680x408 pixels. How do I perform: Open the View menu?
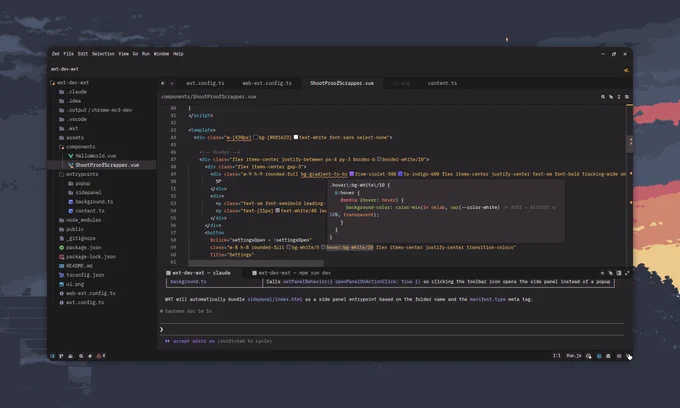coord(124,54)
